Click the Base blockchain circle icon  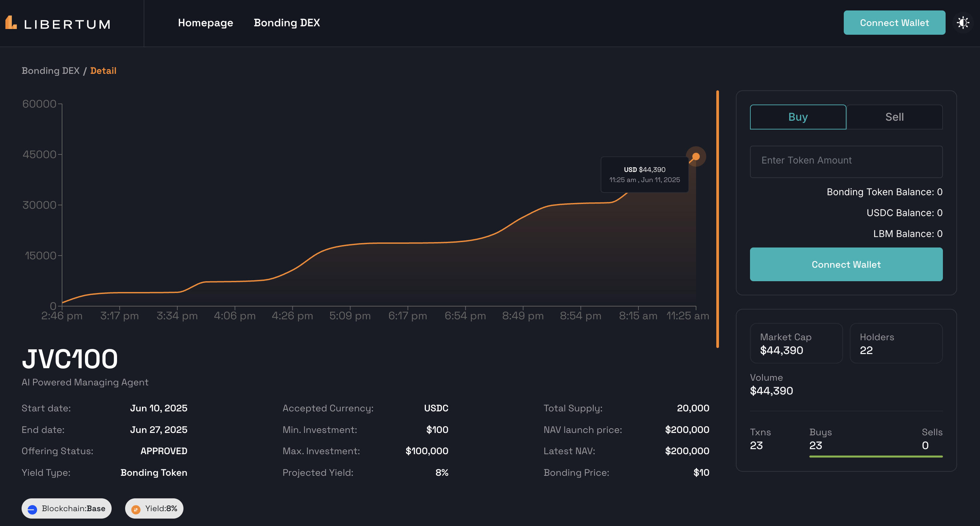pyautogui.click(x=32, y=508)
